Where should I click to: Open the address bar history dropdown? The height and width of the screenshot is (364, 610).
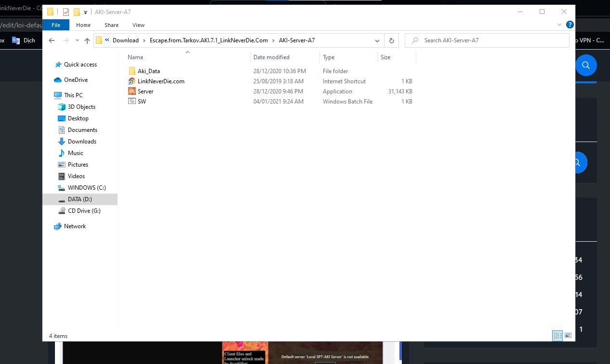[x=377, y=41]
